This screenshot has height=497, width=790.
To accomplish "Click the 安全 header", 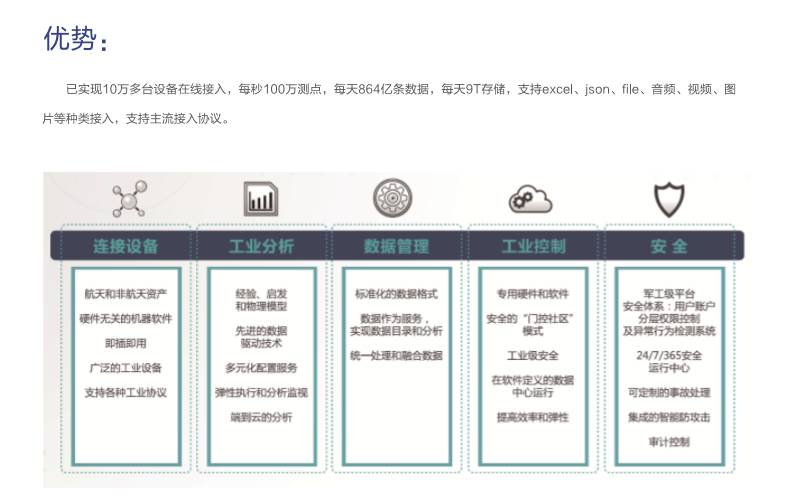I will pyautogui.click(x=668, y=246).
